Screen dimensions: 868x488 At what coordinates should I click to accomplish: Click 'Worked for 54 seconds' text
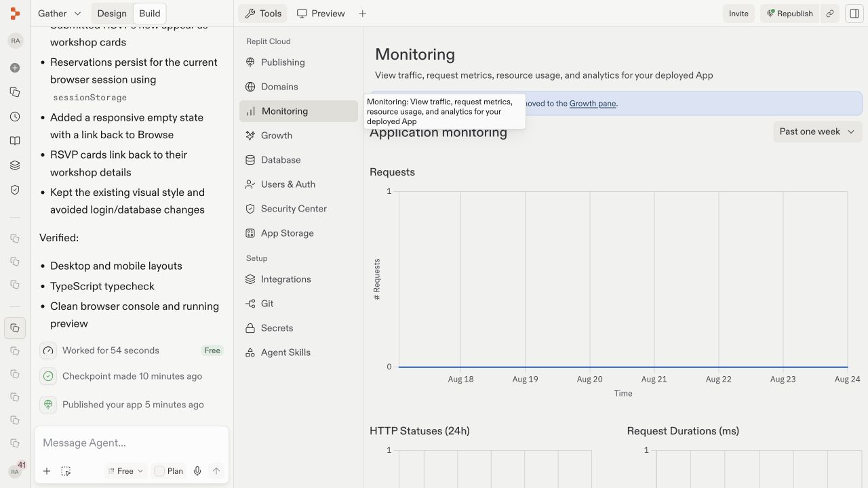click(x=111, y=350)
